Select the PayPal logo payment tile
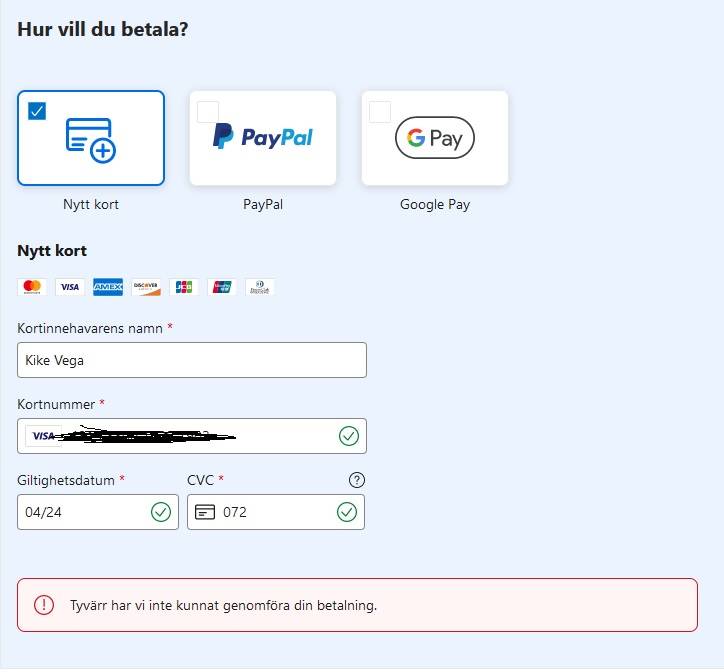This screenshot has height=672, width=724. pos(263,138)
